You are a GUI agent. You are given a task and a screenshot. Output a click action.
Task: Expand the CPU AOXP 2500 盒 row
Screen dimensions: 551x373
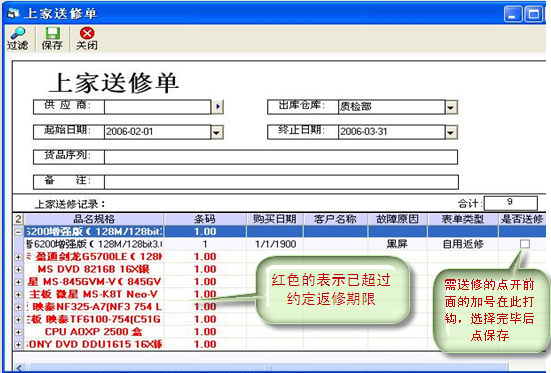point(18,332)
